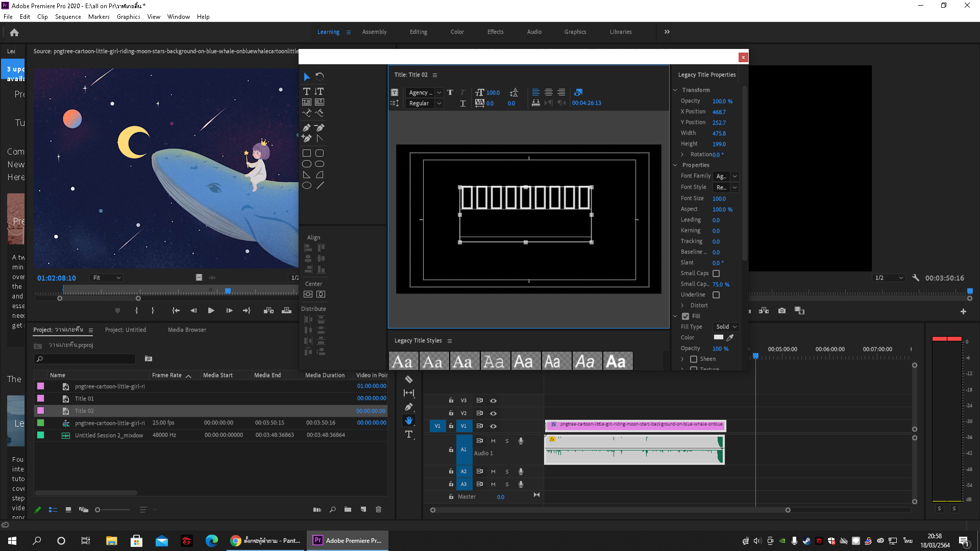Switch to the Color workspace

457,32
